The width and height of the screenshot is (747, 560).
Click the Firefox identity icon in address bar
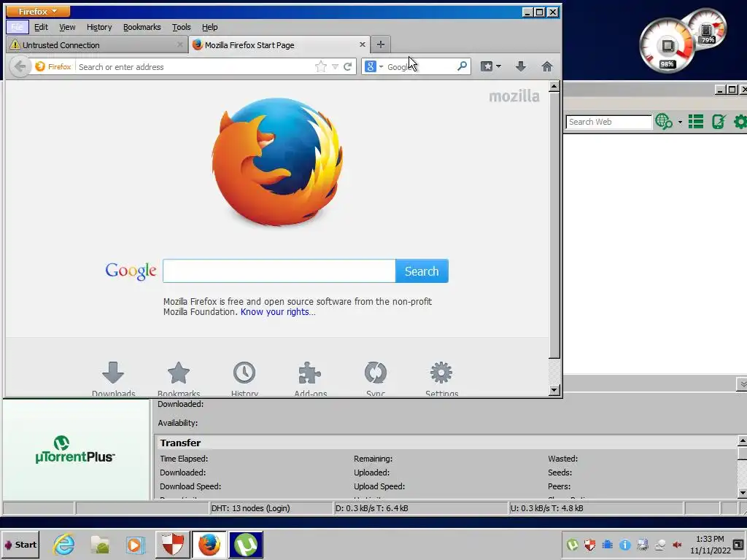point(53,66)
